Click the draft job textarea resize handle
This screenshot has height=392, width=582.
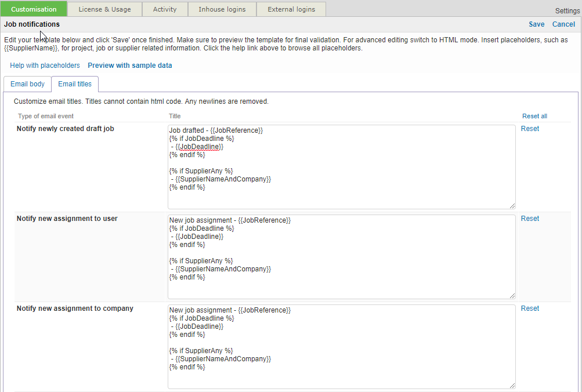tap(512, 206)
